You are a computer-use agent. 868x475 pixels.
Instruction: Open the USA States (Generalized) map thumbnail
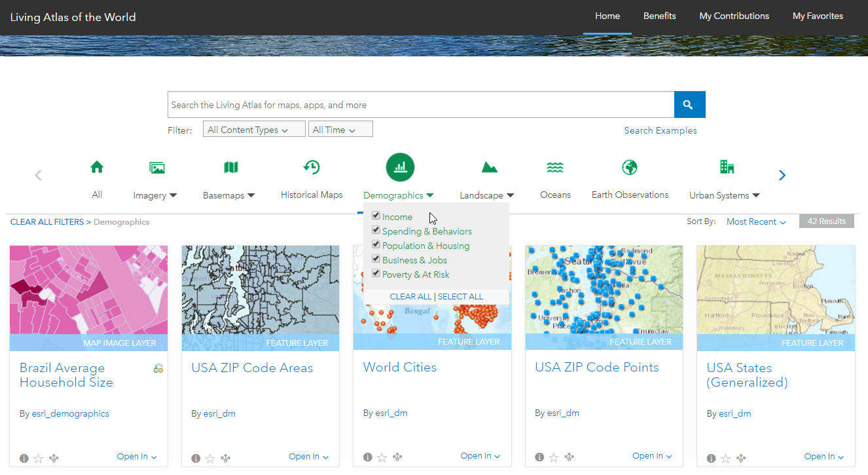(776, 298)
